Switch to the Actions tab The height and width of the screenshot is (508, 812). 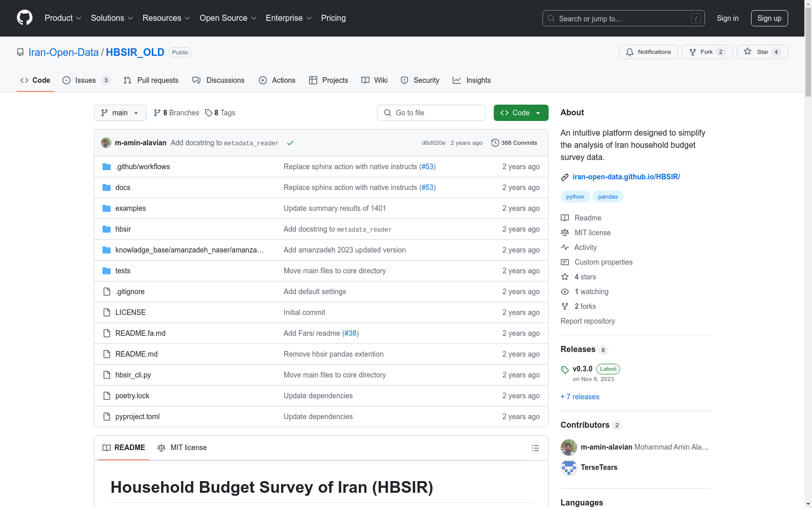(x=277, y=80)
